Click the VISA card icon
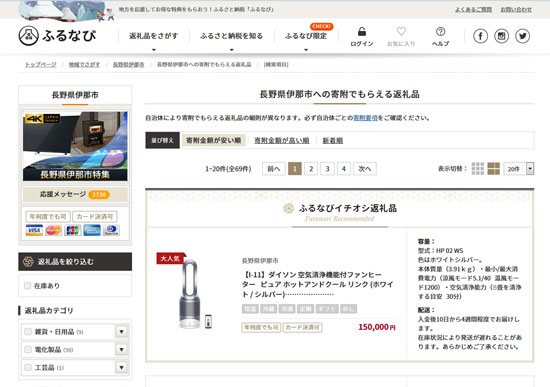The height and width of the screenshot is (387, 550). point(34,230)
